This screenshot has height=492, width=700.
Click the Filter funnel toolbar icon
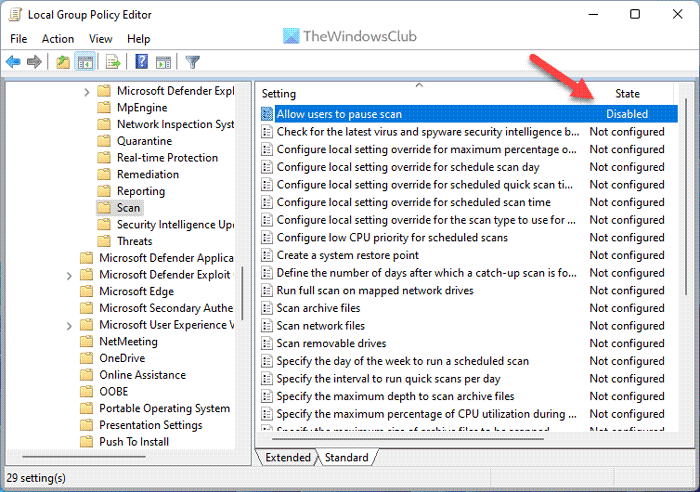tap(192, 62)
